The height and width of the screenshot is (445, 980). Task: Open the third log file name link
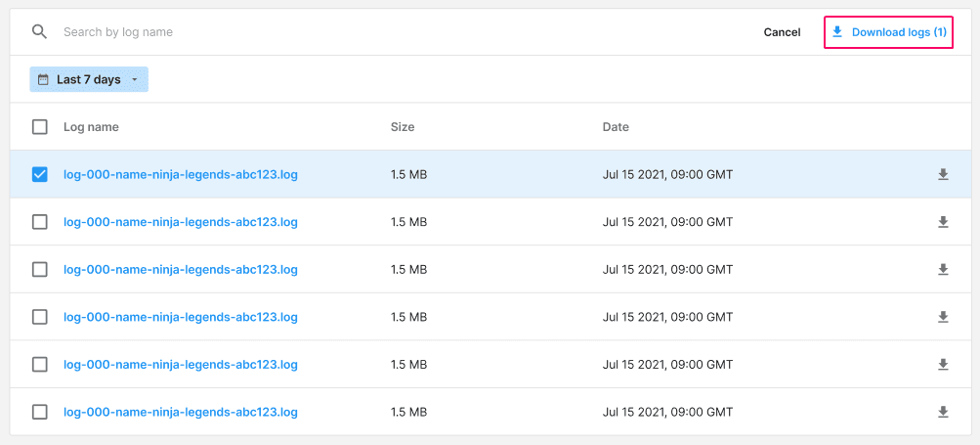[181, 270]
